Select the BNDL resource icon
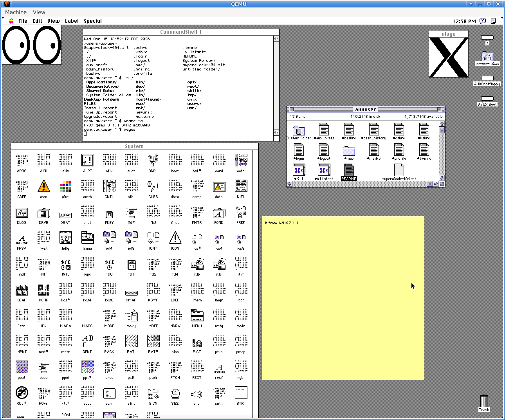This screenshot has width=505, height=420. coord(153,160)
